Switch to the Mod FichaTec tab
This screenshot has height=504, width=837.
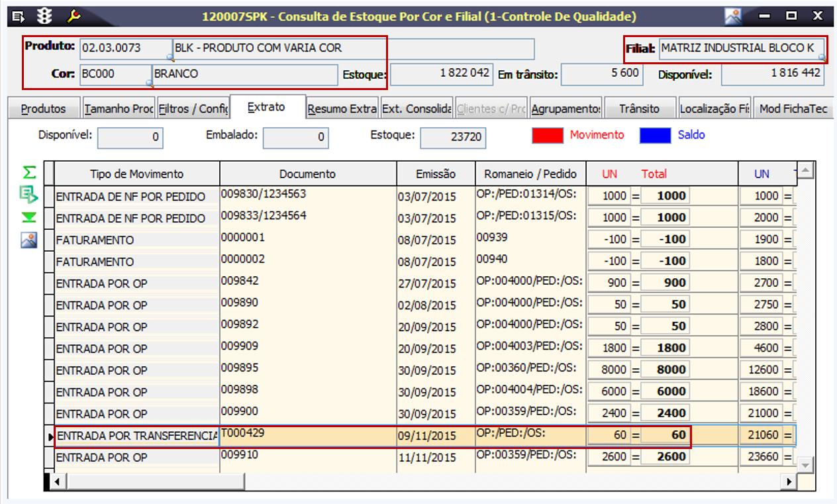click(793, 109)
